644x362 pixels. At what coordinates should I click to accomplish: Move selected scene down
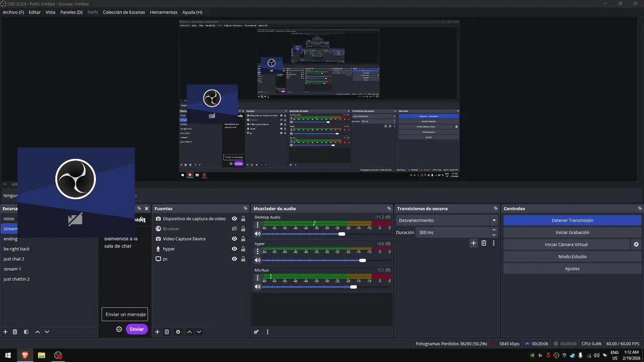point(47,332)
